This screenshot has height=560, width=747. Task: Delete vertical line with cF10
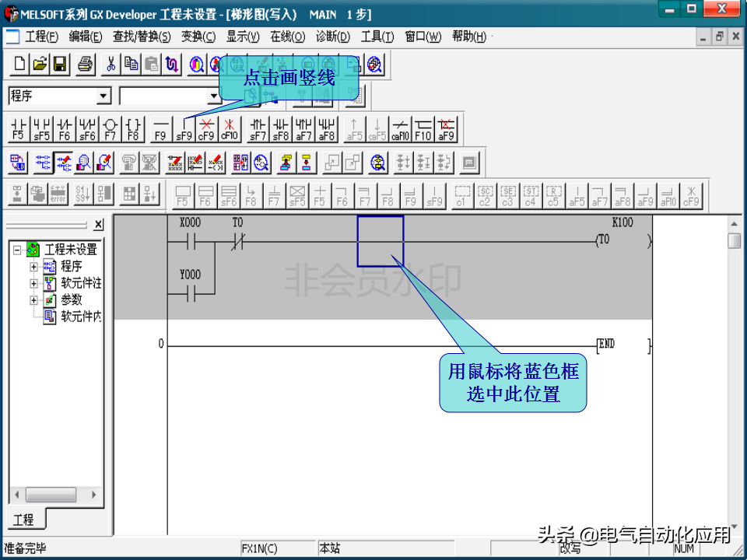229,129
